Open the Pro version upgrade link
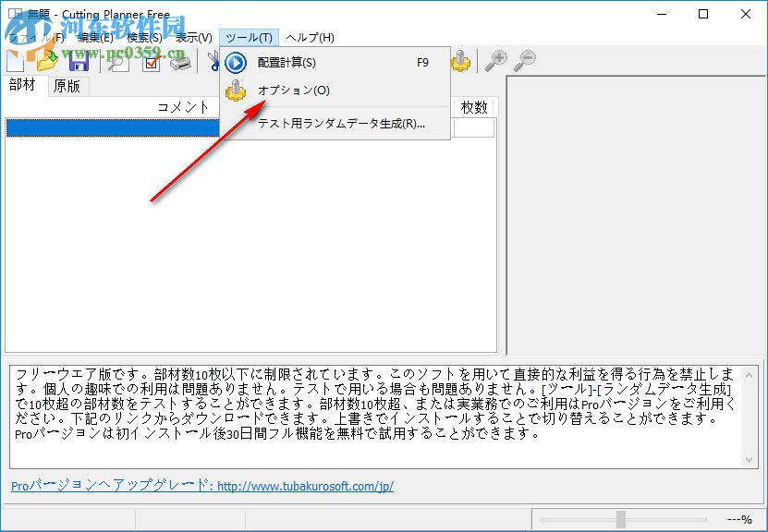The width and height of the screenshot is (768, 532). pos(200,486)
